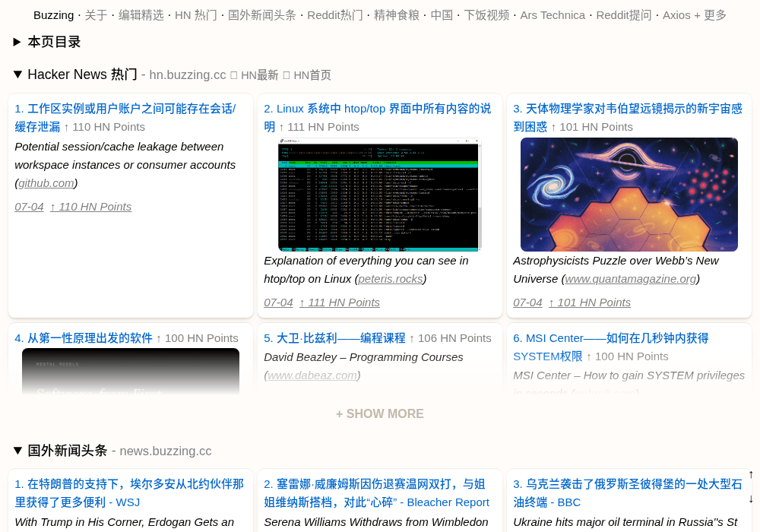The height and width of the screenshot is (532, 760).
Task: Open the htop terminal screenshot thumbnail
Action: 380,195
